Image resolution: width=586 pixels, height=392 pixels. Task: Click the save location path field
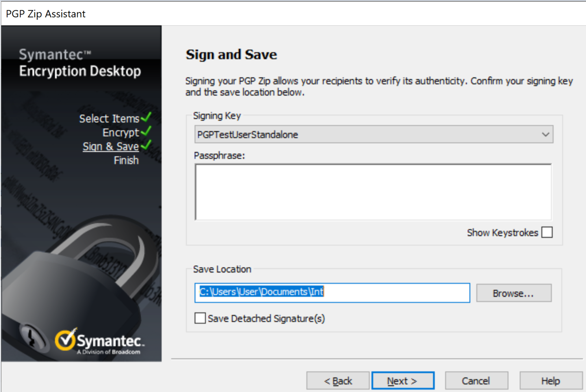click(x=332, y=292)
